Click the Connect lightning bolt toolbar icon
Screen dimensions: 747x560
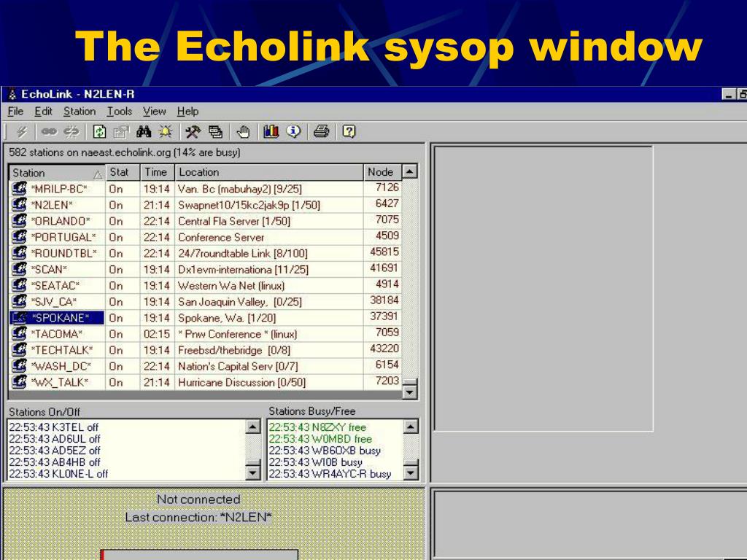click(x=21, y=131)
